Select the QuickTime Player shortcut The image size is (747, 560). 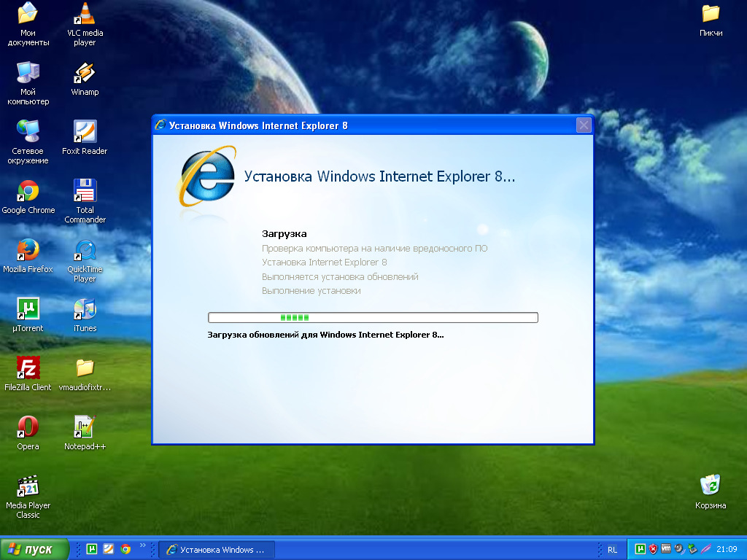tap(85, 260)
